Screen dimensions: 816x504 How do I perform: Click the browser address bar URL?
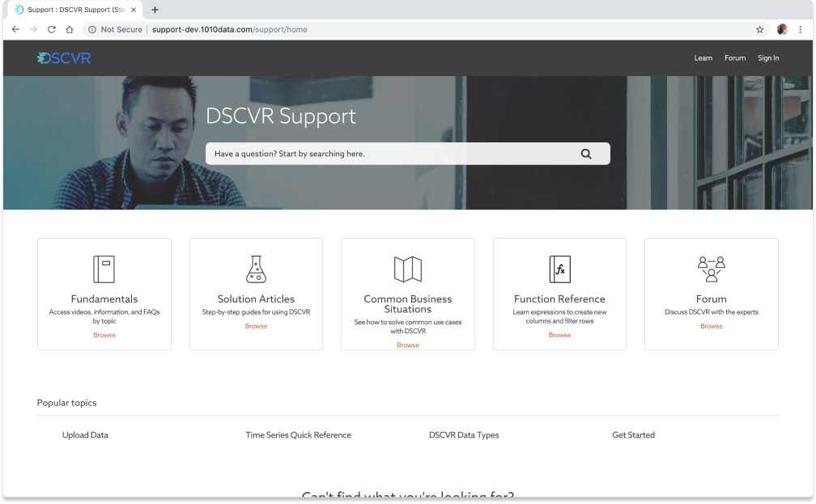click(x=230, y=30)
